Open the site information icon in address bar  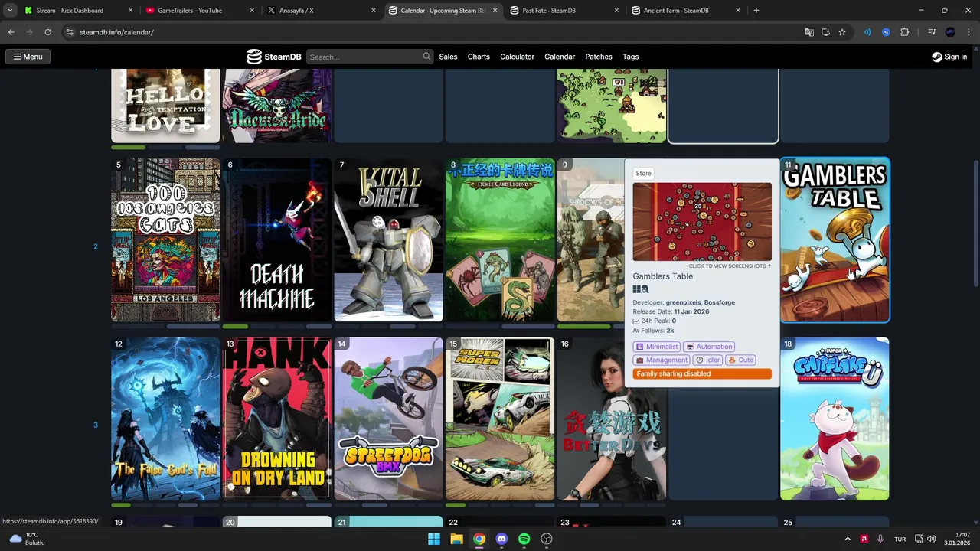(70, 32)
